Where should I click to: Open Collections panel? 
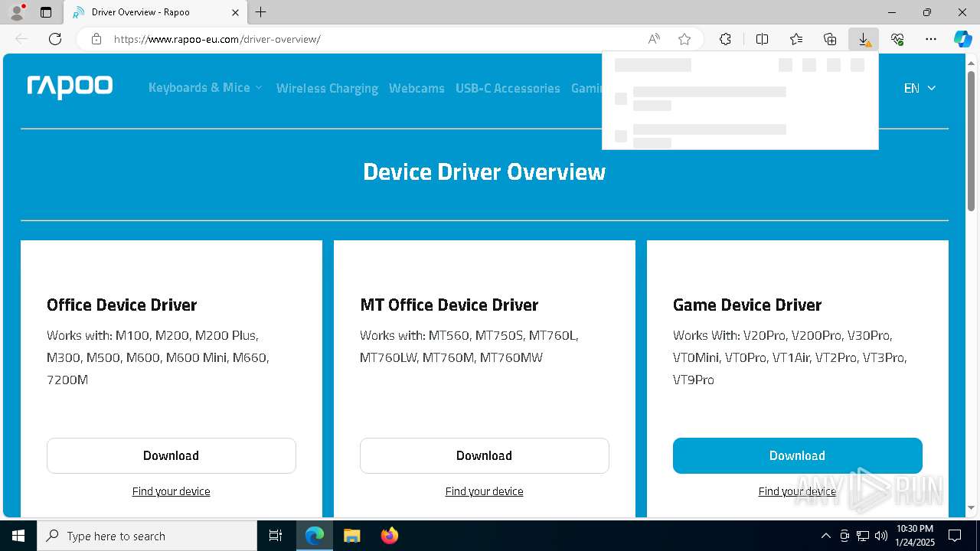[x=830, y=39]
